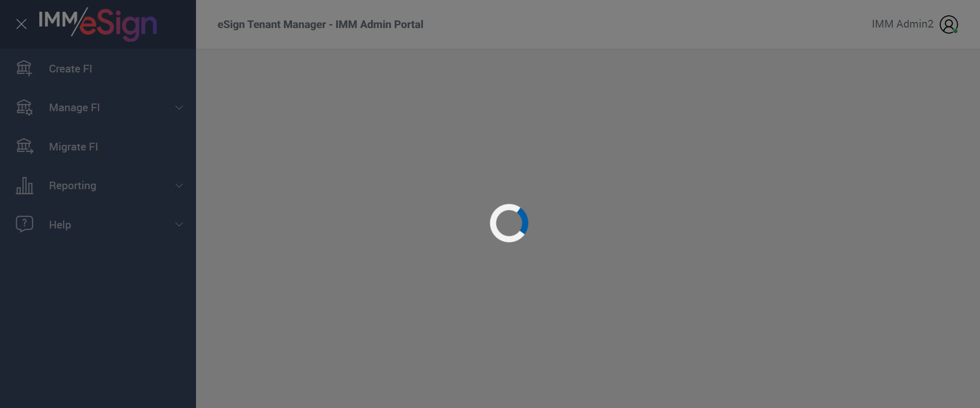Select the Create FI menu item

click(98, 68)
